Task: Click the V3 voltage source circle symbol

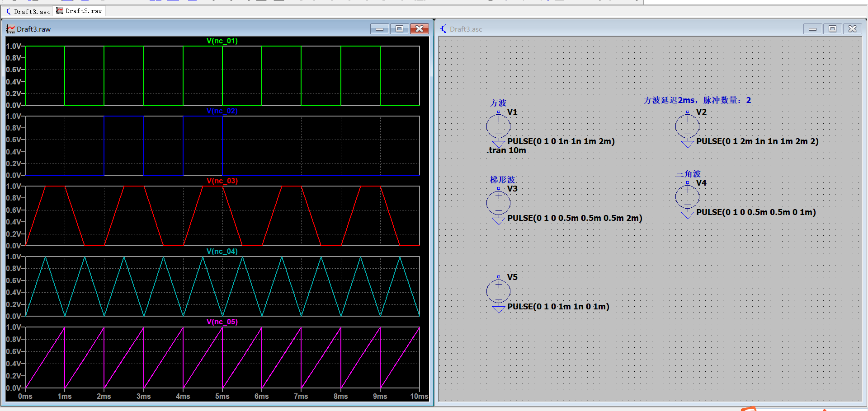Action: 498,203
